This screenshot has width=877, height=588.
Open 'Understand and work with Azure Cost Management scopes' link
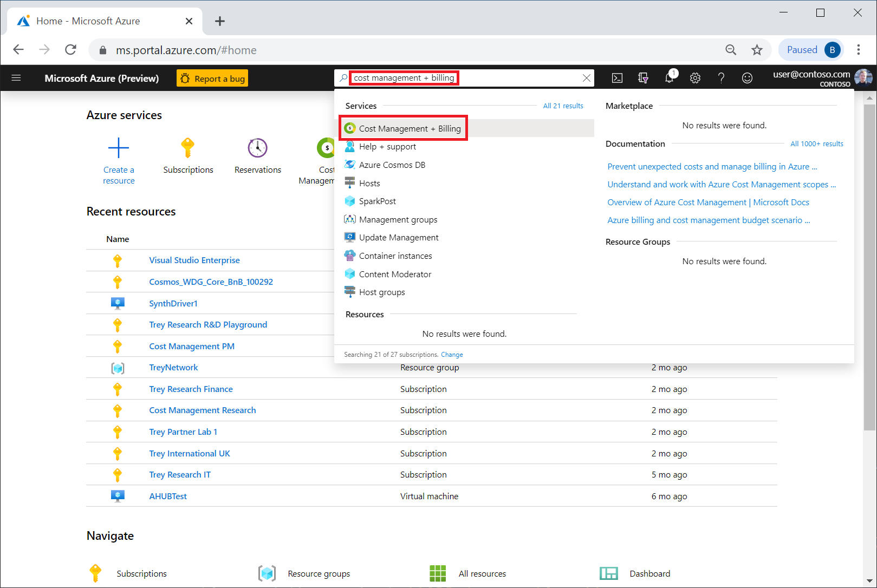(x=722, y=185)
